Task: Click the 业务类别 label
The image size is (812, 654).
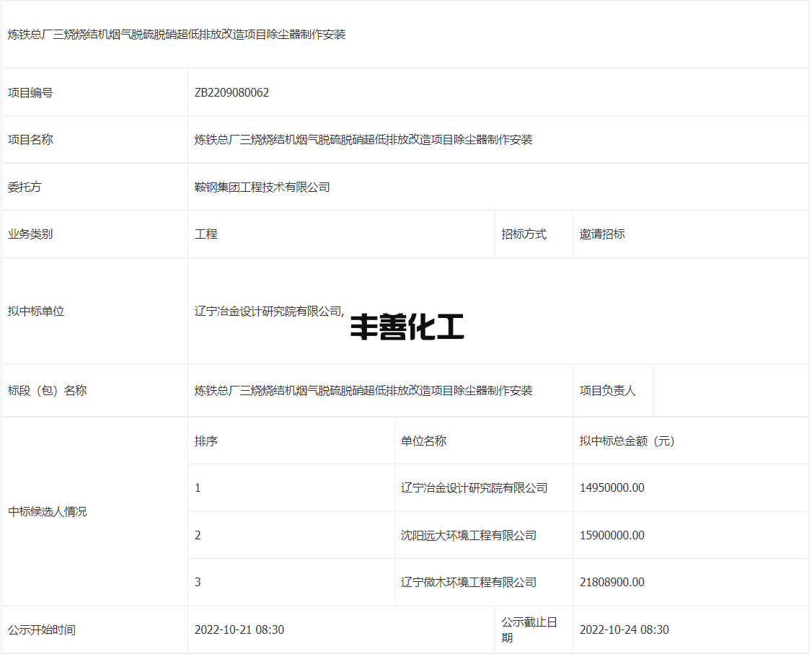Action: tap(30, 234)
